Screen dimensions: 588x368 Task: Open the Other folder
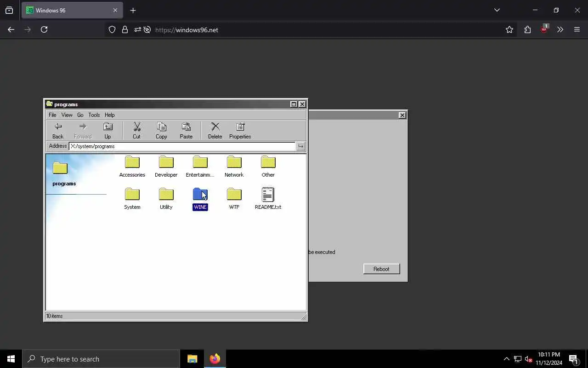pos(268,167)
